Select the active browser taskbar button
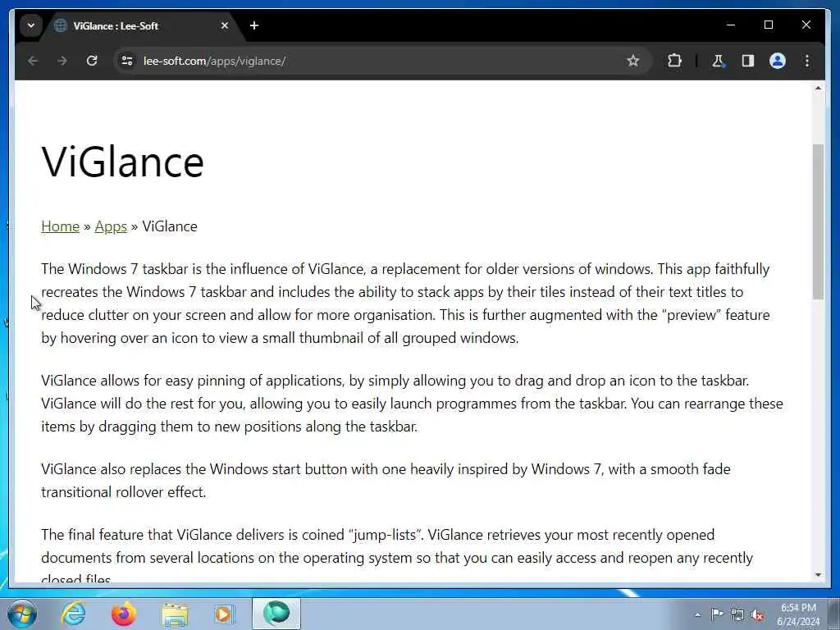Viewport: 840px width, 630px height. coord(276,614)
